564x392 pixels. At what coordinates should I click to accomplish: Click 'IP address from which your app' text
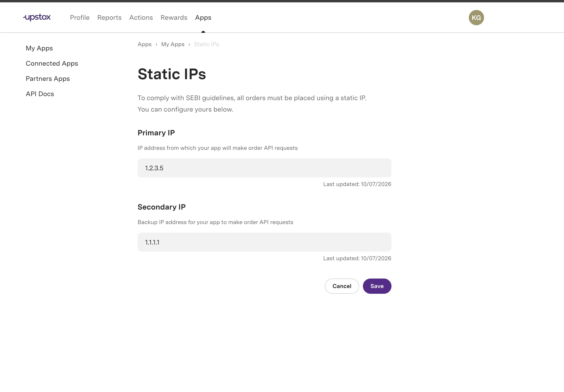(x=218, y=148)
